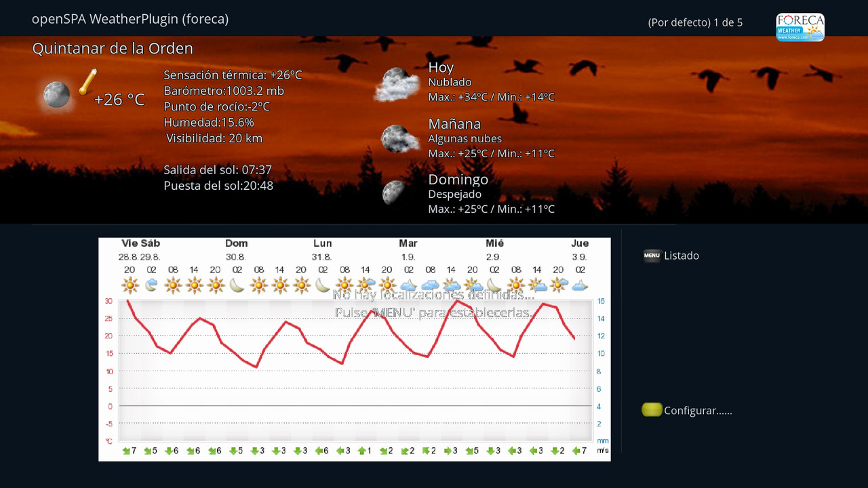This screenshot has width=868, height=488.
Task: Click the thermometer icon beside +26 °C
Action: coord(87,82)
